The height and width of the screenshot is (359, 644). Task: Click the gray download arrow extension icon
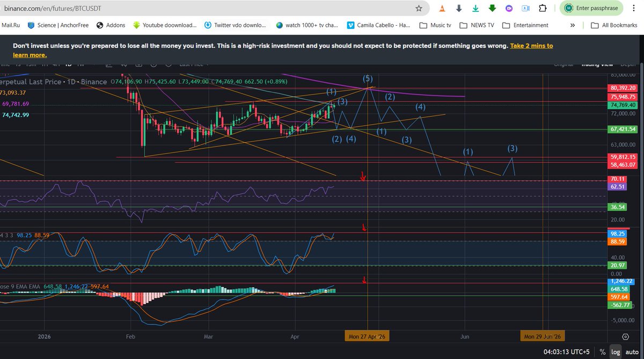click(x=459, y=9)
